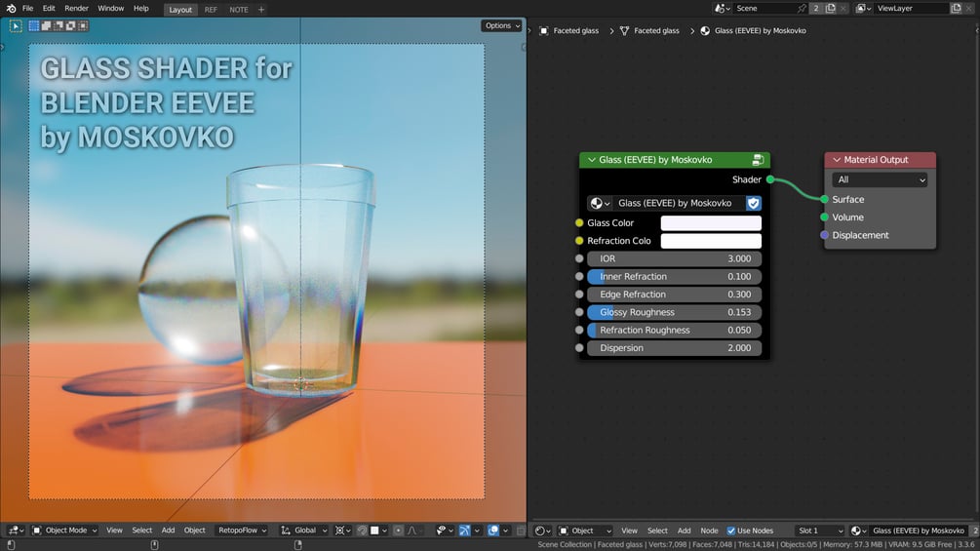This screenshot has height=551, width=980.
Task: Open the shader editor Add menu
Action: point(685,531)
